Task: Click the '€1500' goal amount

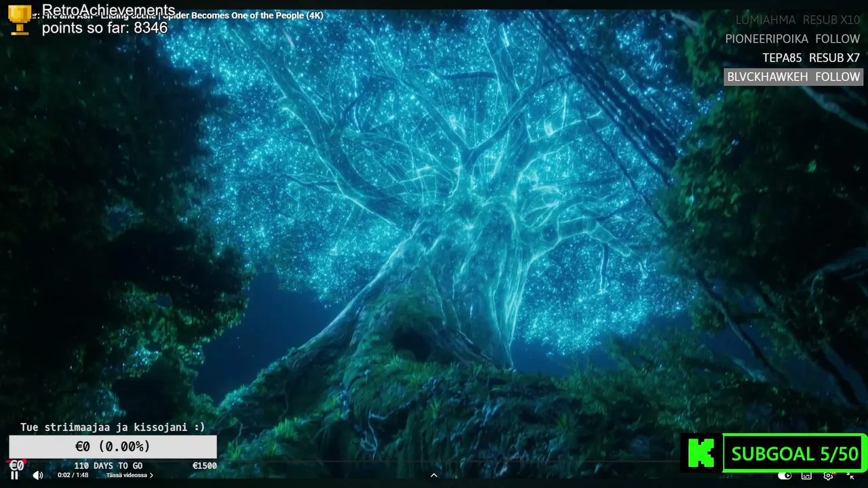Action: pos(205,466)
